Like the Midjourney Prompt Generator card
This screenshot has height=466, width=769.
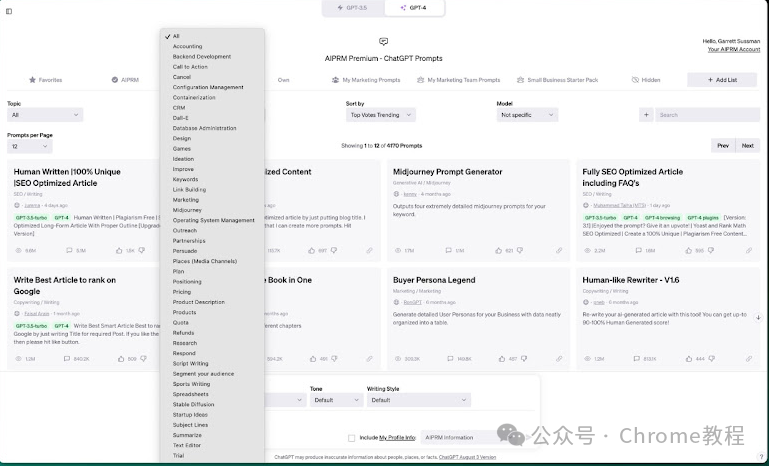point(498,250)
